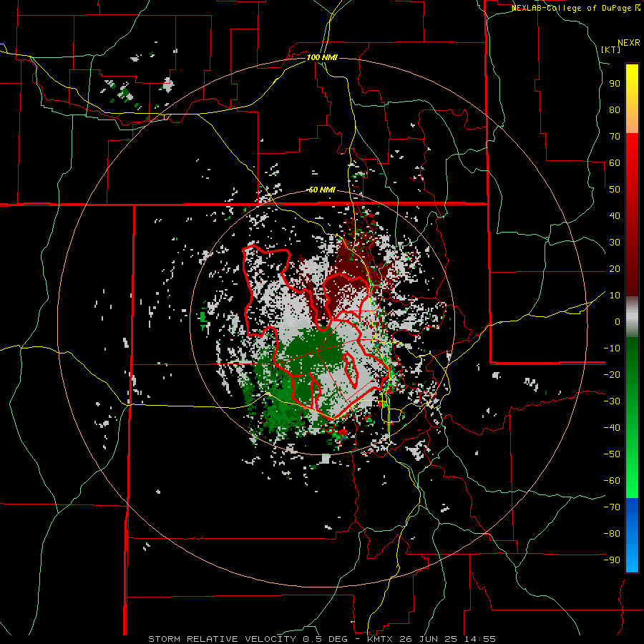Click the -80 label on the velocity scale
Viewport: 644px width, 644px height.
click(x=612, y=534)
